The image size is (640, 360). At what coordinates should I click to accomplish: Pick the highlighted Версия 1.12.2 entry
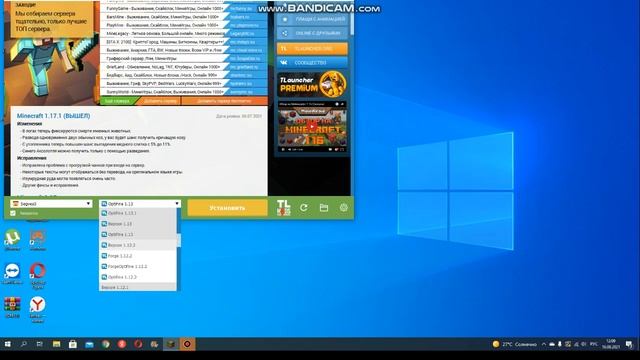point(138,245)
